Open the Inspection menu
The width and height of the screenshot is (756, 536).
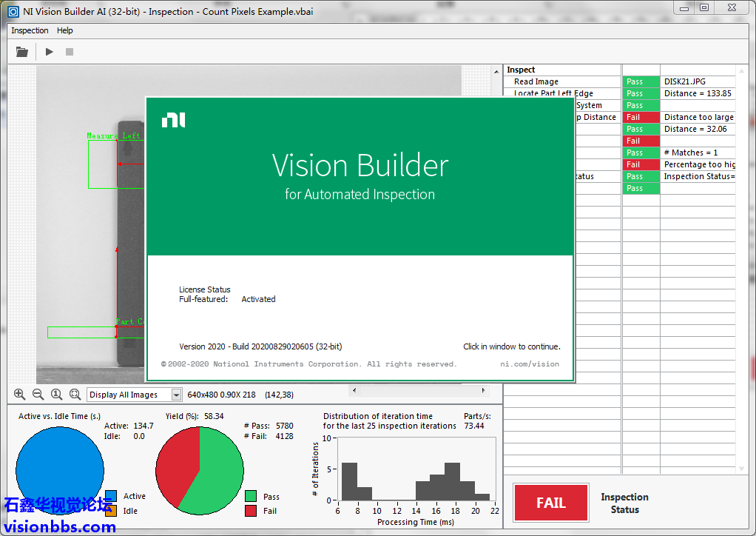[30, 30]
